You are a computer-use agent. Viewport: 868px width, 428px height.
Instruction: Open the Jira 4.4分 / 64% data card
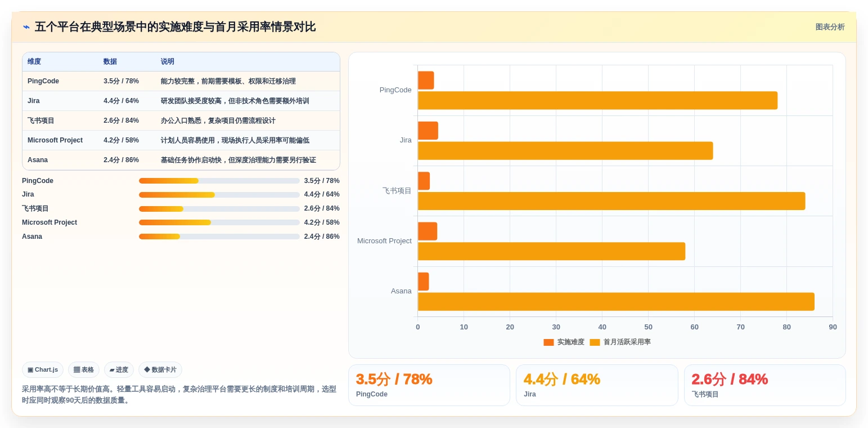[597, 385]
